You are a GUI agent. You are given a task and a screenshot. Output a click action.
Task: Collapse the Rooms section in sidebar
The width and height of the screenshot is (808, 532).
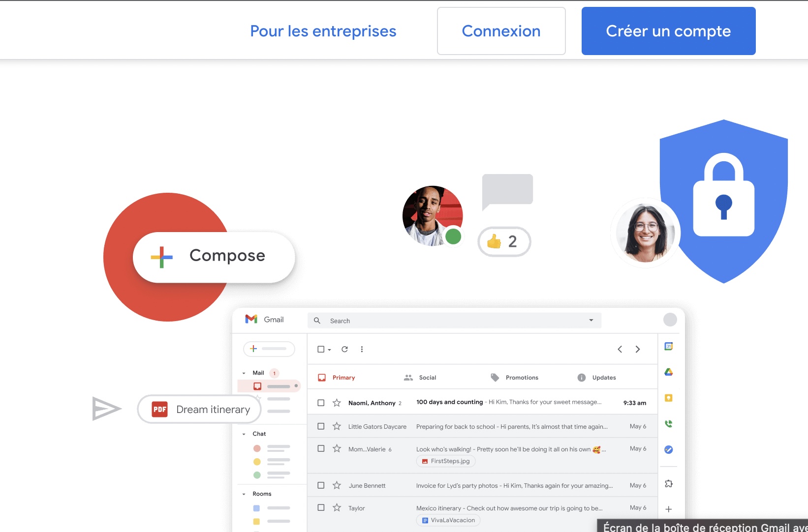[x=244, y=494]
